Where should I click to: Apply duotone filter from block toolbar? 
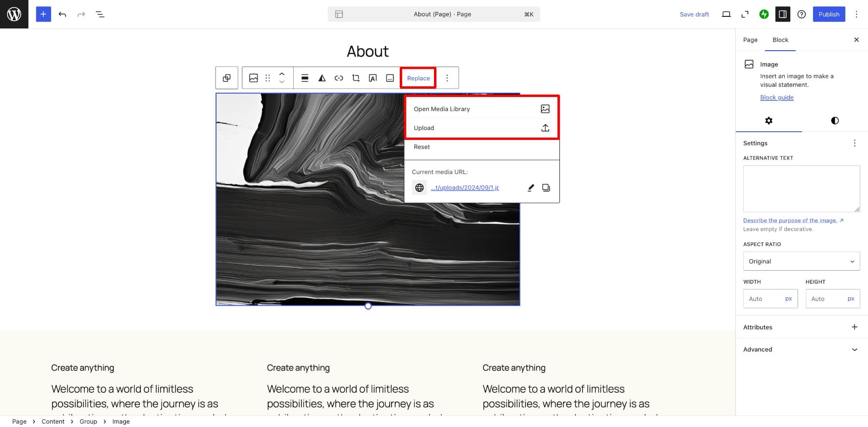pyautogui.click(x=322, y=78)
